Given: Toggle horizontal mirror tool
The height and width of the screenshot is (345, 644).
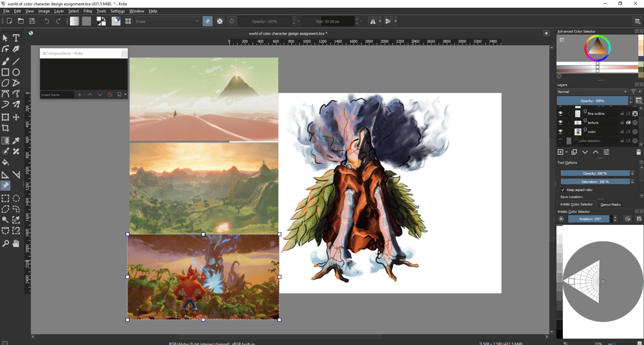Looking at the screenshot, I should [373, 21].
